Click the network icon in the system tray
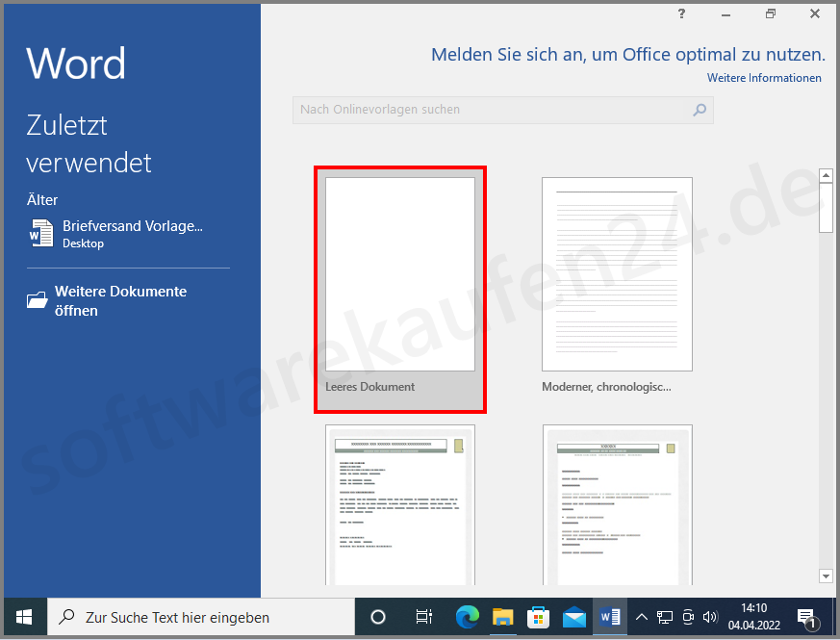The image size is (840, 640). pos(665,617)
